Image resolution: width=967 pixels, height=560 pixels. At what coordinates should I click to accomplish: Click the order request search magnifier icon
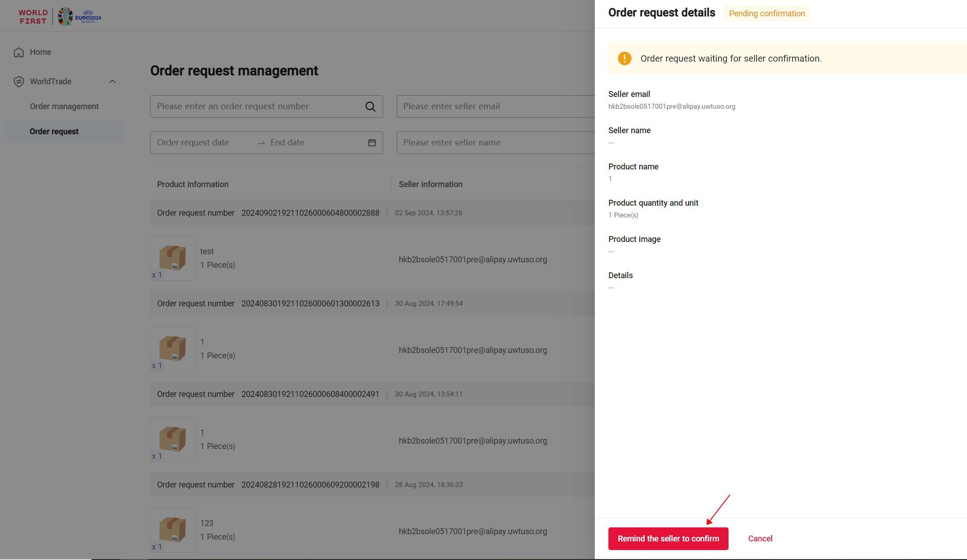[x=370, y=106]
